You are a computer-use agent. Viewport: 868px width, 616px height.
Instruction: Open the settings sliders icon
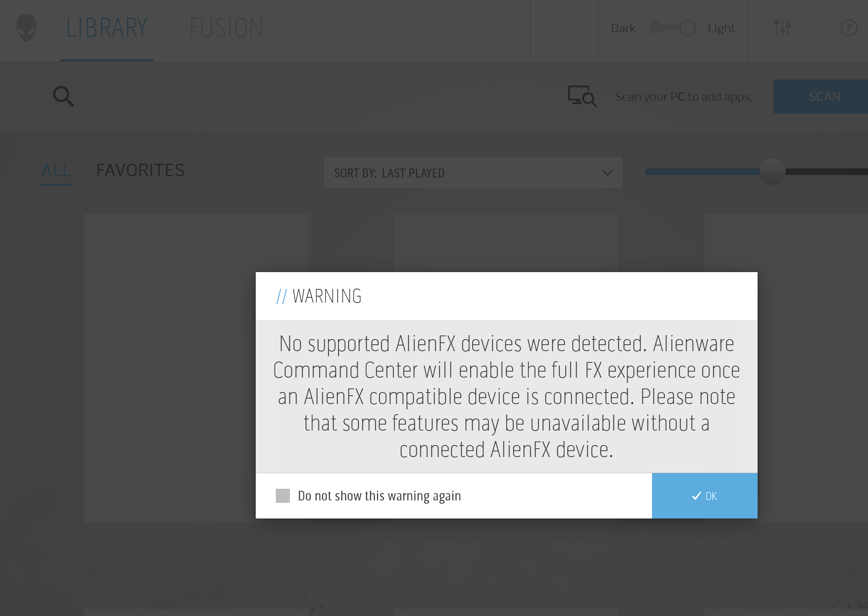[x=782, y=28]
